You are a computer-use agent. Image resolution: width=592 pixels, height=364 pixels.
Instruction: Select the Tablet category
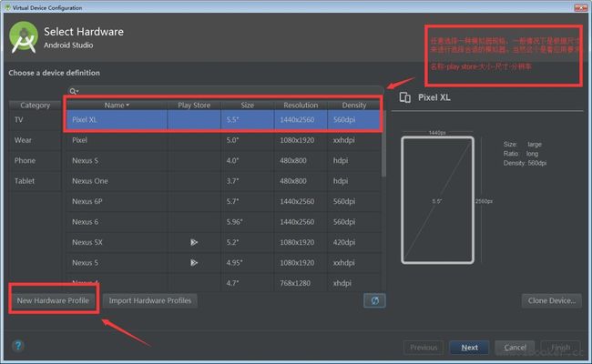35,181
